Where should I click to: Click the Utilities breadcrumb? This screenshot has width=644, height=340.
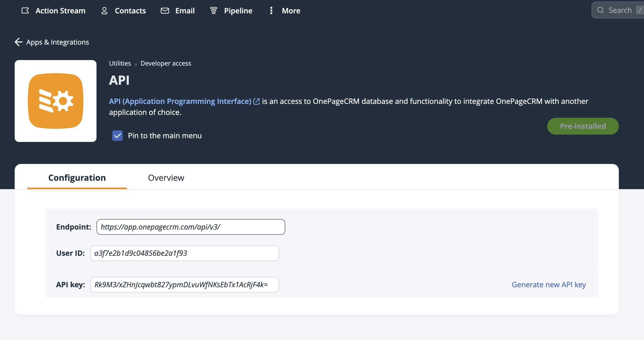120,63
